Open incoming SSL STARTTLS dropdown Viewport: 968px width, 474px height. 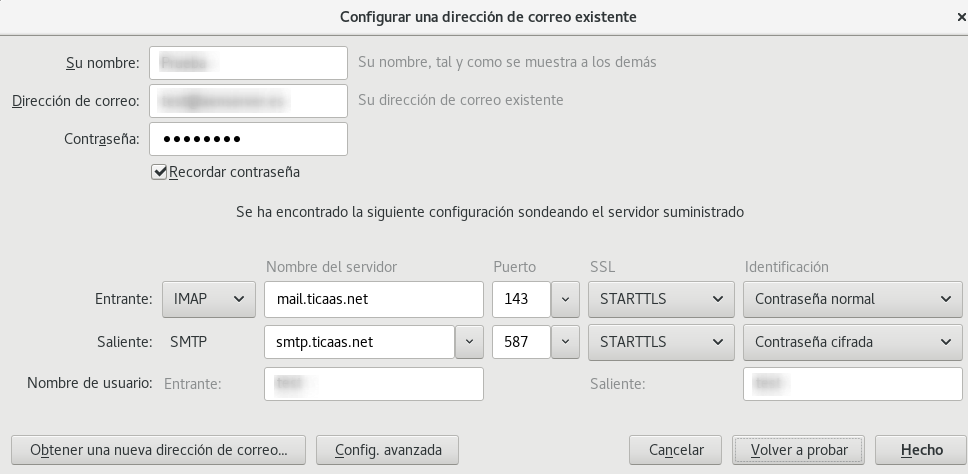661,299
